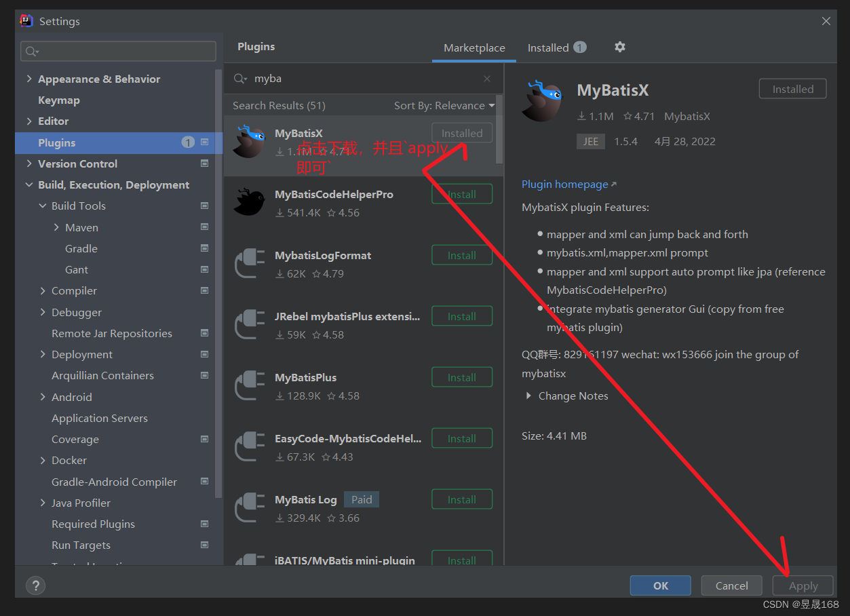Viewport: 850px width, 616px height.
Task: Click the EasyCode-MybatisCodeHelper plug icon
Action: click(249, 446)
